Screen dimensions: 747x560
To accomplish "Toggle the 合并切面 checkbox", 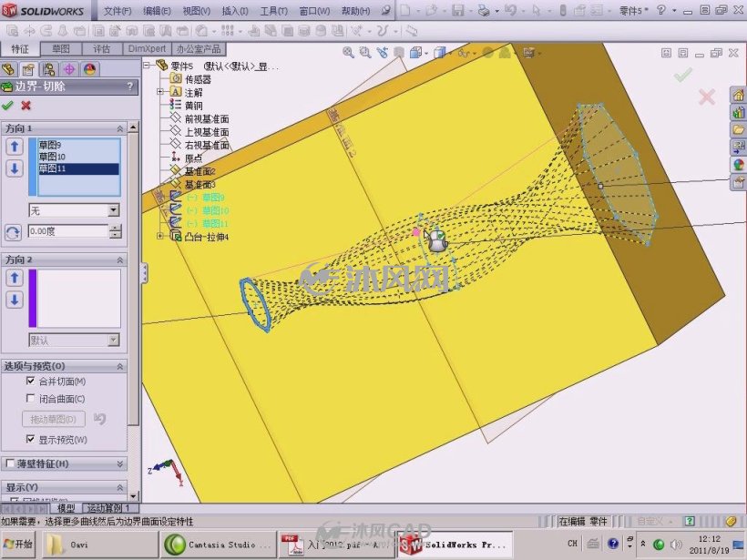I will pyautogui.click(x=30, y=381).
